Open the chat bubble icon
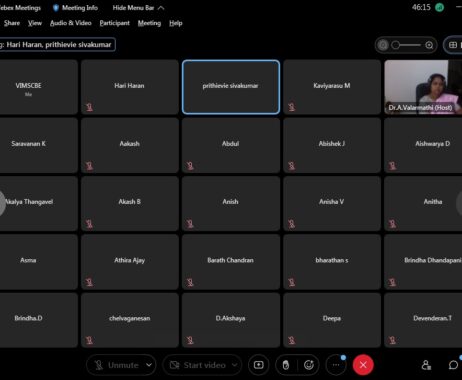The height and width of the screenshot is (380, 462). pos(453,365)
